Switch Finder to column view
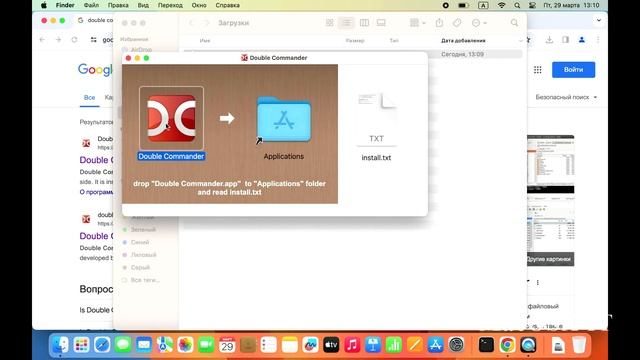Image resolution: width=640 pixels, height=360 pixels. pyautogui.click(x=364, y=23)
